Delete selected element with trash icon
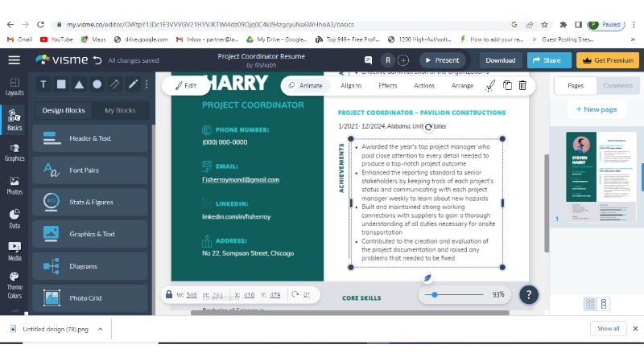Screen dimensions: 644x361 [522, 85]
